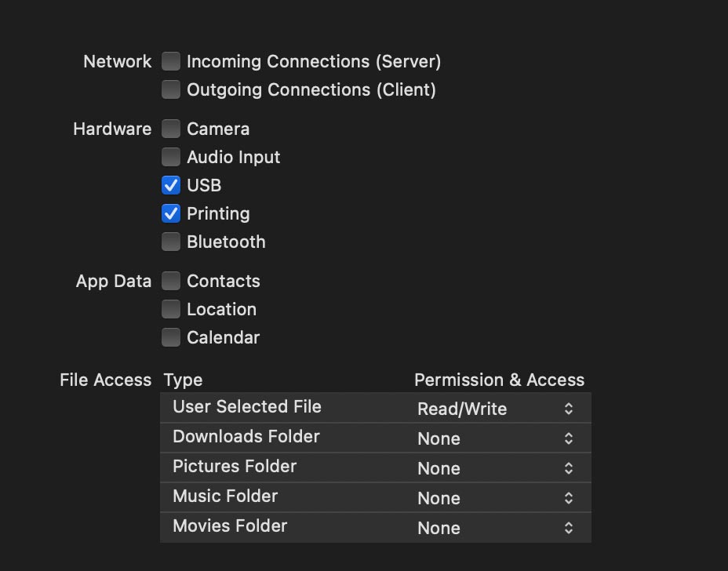Image resolution: width=728 pixels, height=571 pixels.
Task: Enable Outgoing Connections (Client) checkbox
Action: [171, 89]
